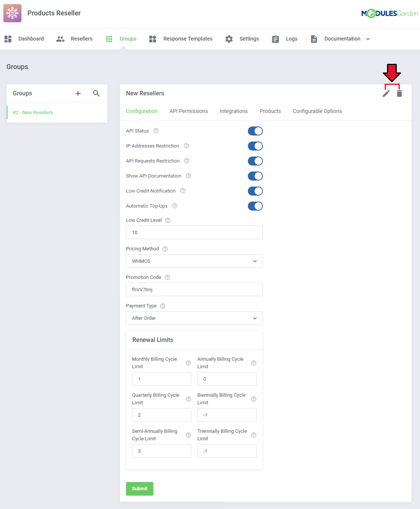The width and height of the screenshot is (420, 509).
Task: Open Settings menu item
Action: 249,39
